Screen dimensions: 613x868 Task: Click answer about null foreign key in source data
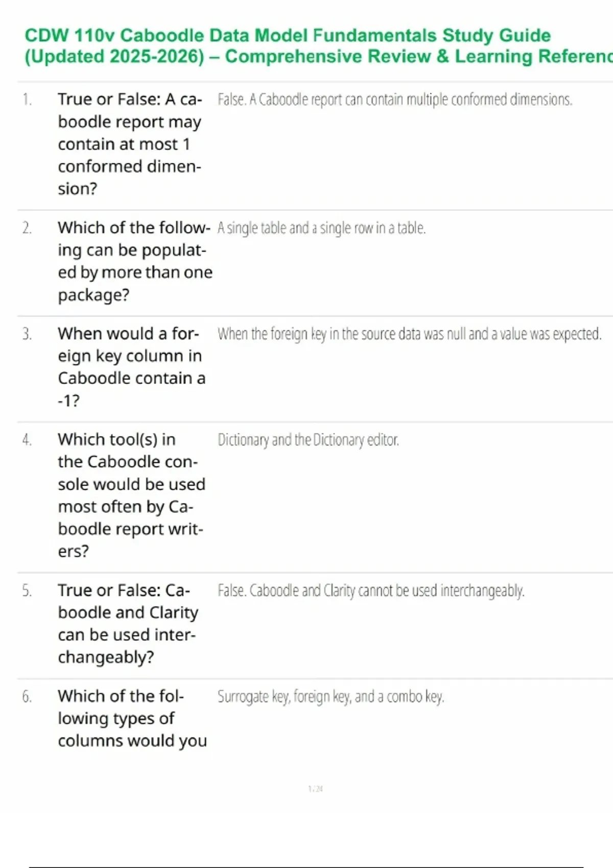[x=409, y=334]
